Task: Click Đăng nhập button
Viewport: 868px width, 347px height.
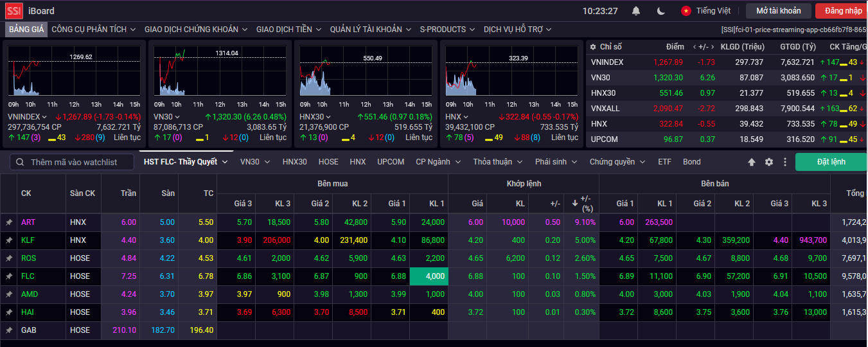Action: 842,11
